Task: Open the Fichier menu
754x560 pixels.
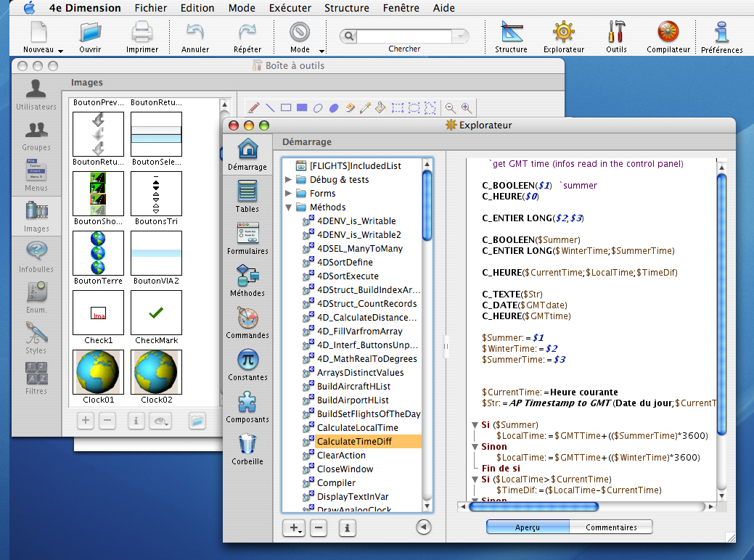Action: click(x=150, y=8)
